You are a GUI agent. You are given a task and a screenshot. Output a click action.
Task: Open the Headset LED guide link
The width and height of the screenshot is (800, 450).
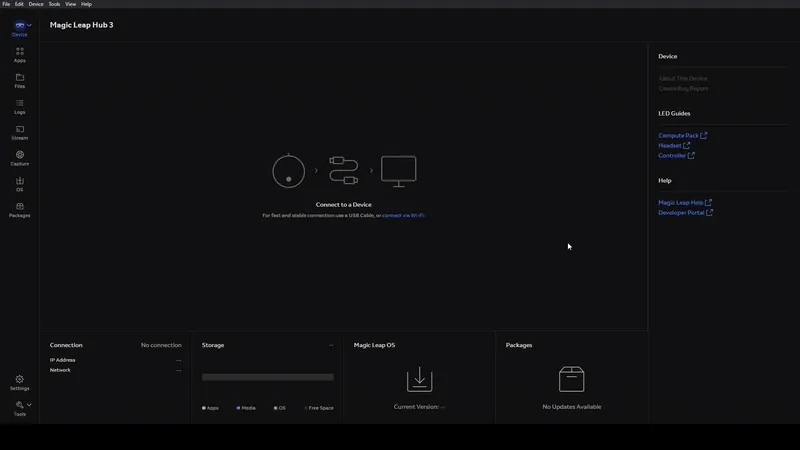point(669,145)
